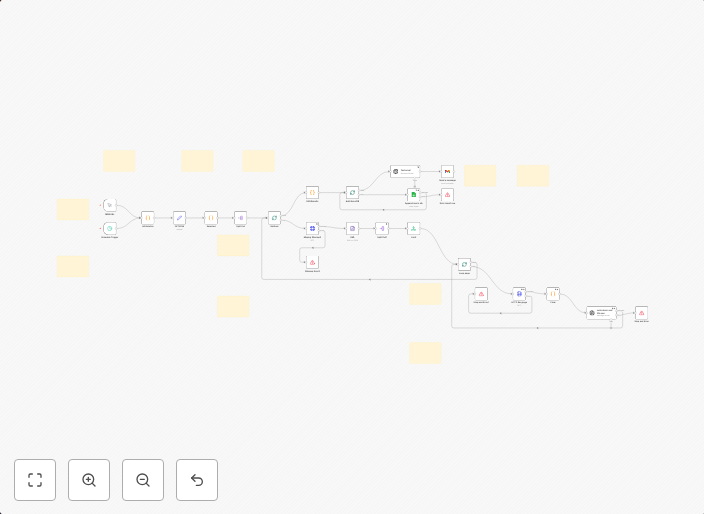The height and width of the screenshot is (514, 704).
Task: Click the undo arrow button
Action: [197, 480]
